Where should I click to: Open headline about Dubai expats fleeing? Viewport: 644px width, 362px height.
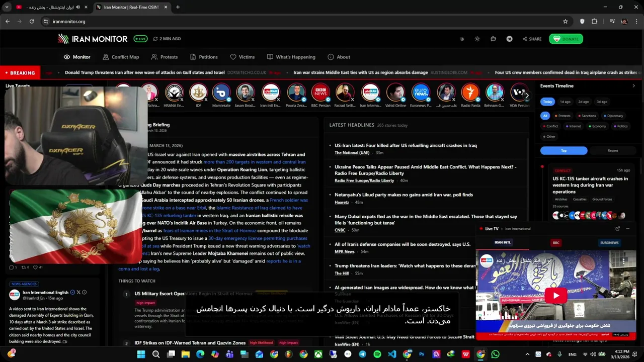(426, 219)
